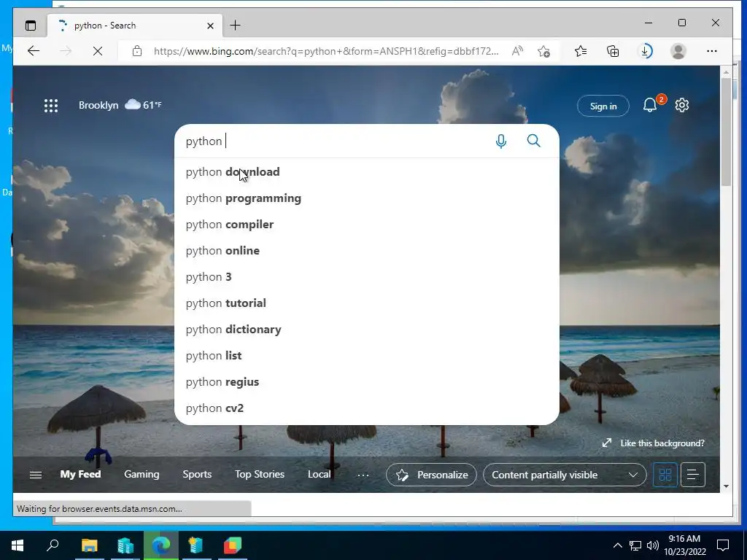The image size is (747, 560).
Task: Switch feed to list layout
Action: 693,475
